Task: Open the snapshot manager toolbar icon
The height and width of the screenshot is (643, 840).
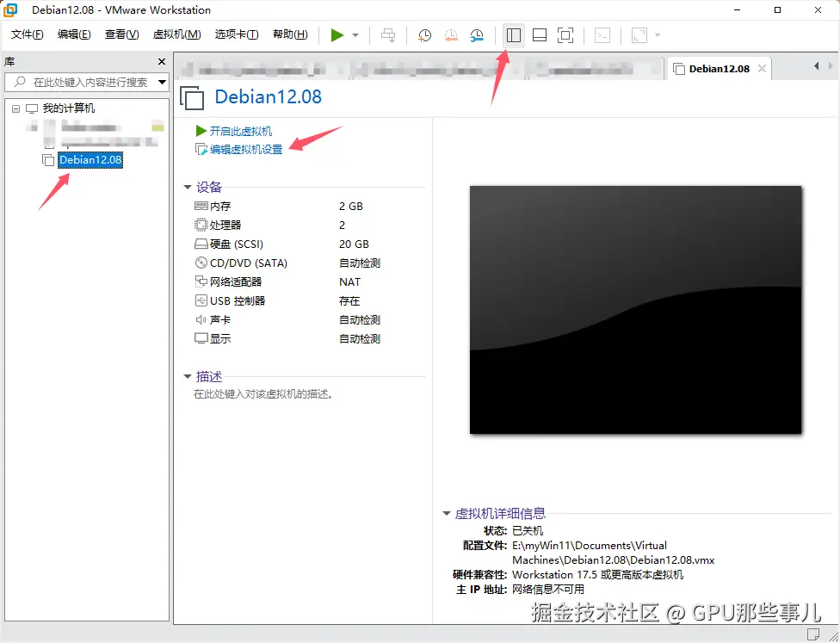Action: (x=477, y=34)
